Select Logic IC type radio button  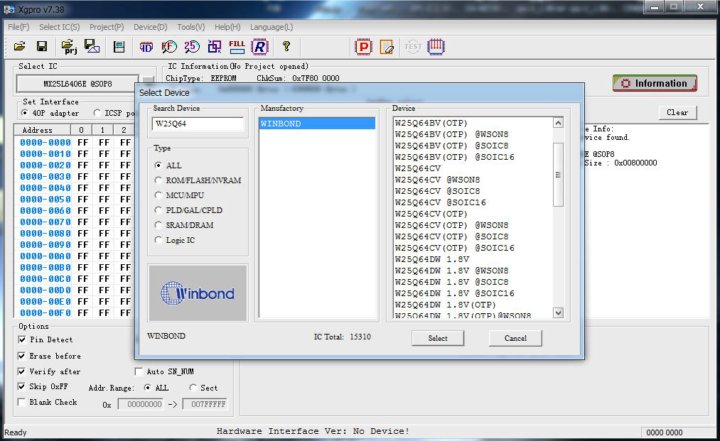158,240
